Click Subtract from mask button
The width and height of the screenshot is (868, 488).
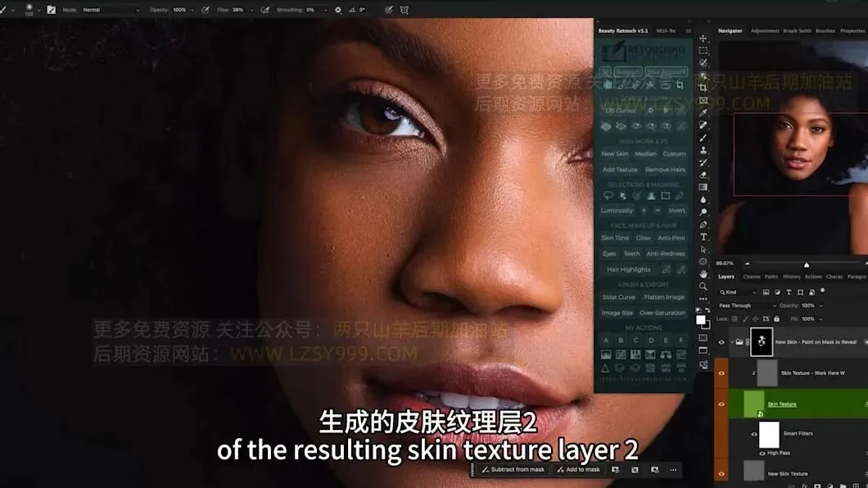click(513, 469)
